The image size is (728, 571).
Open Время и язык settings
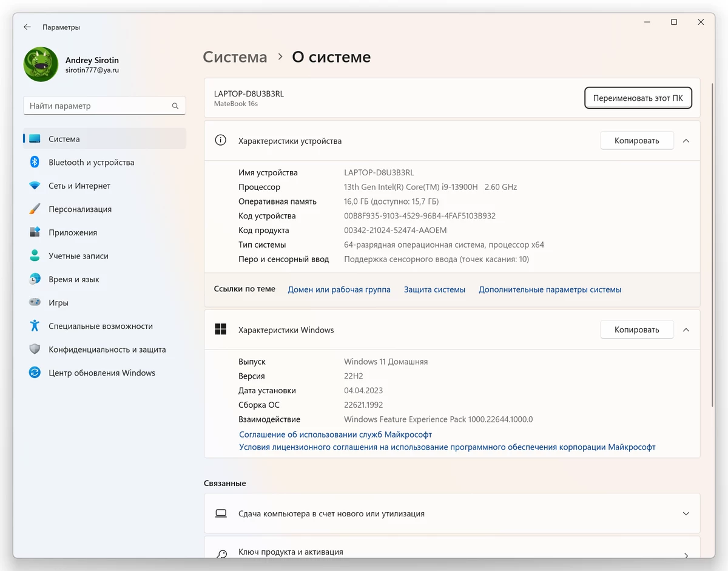click(x=104, y=279)
